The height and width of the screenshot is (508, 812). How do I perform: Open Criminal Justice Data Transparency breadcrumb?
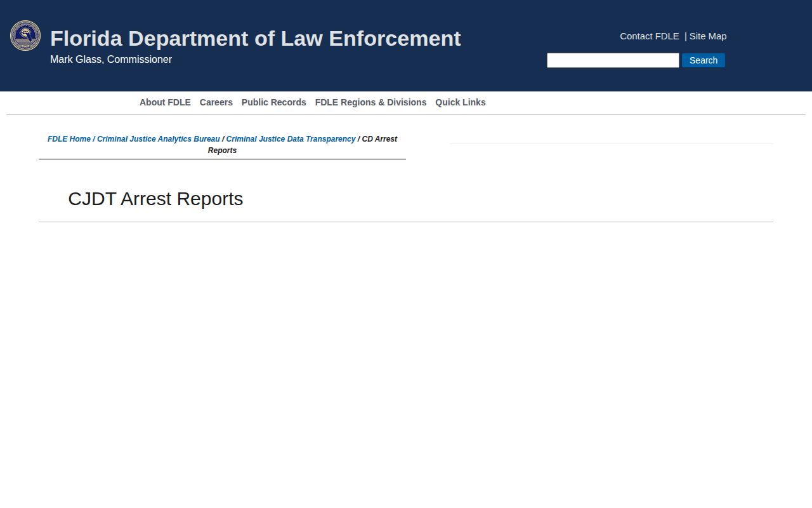pos(291,139)
